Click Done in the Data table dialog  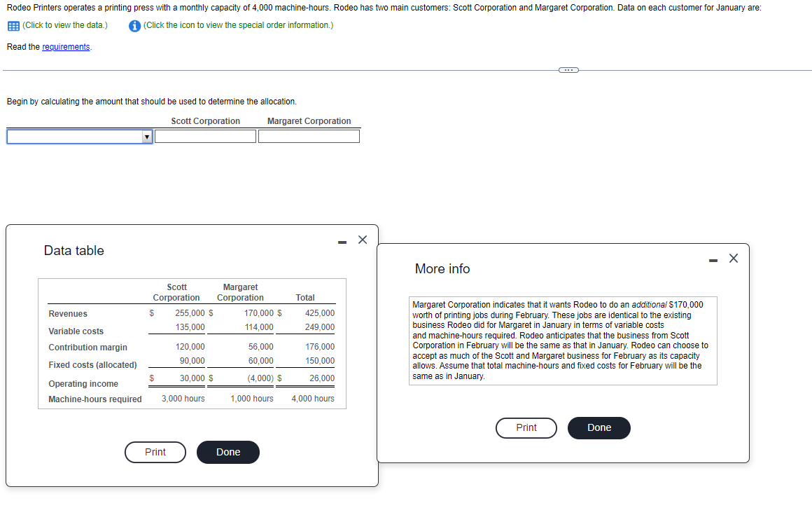coord(228,452)
